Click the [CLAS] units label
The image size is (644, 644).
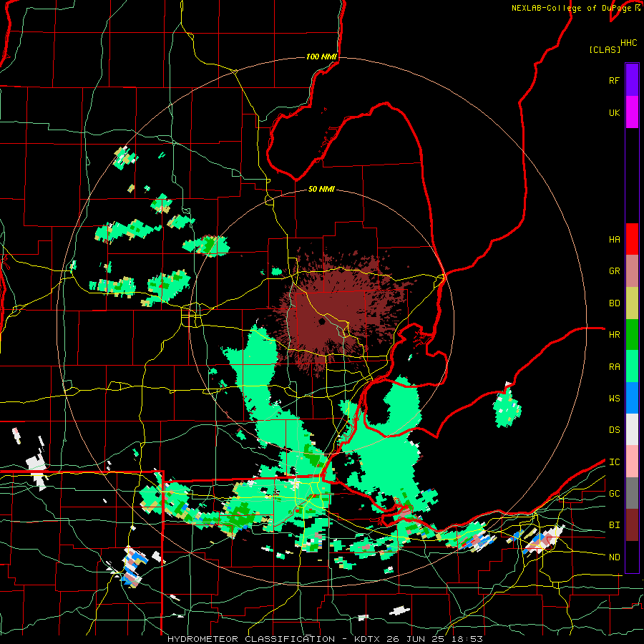coord(604,49)
